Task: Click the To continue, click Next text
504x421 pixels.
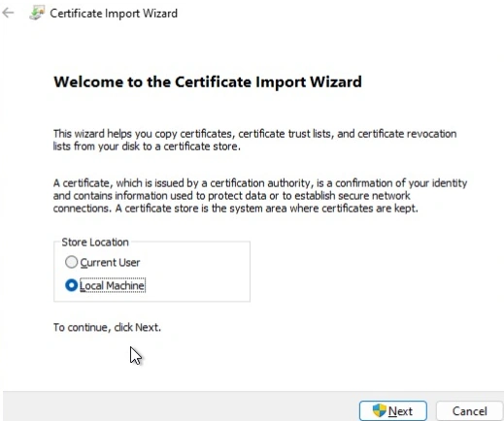Action: [107, 327]
